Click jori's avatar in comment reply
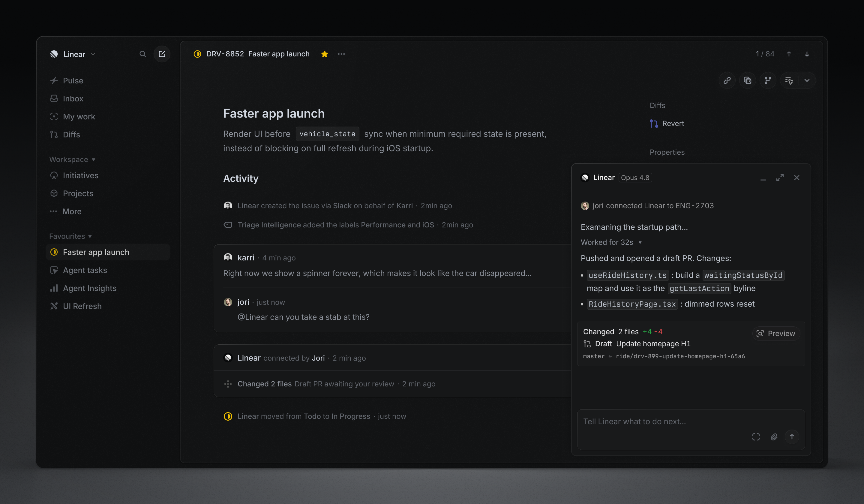The image size is (864, 504). pos(228,302)
